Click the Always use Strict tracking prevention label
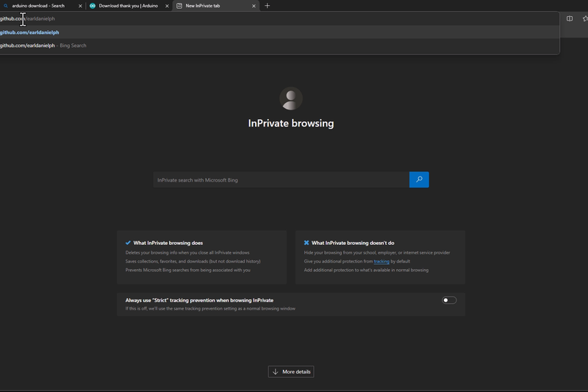 click(199, 300)
